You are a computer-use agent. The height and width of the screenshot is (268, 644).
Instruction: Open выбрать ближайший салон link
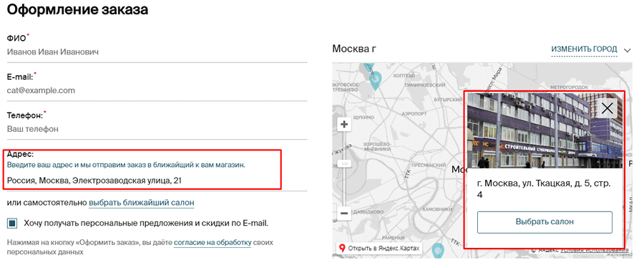click(x=142, y=203)
